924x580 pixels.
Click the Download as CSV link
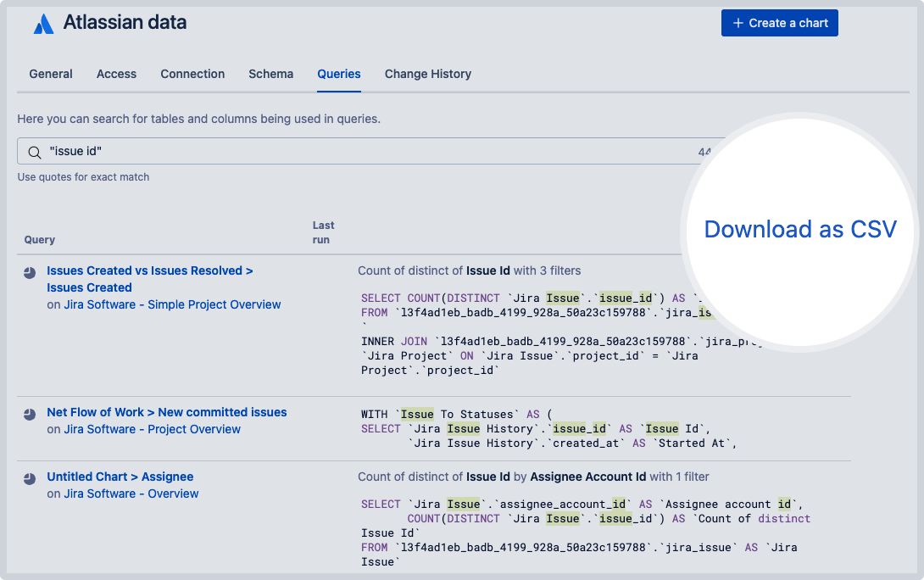click(x=800, y=229)
